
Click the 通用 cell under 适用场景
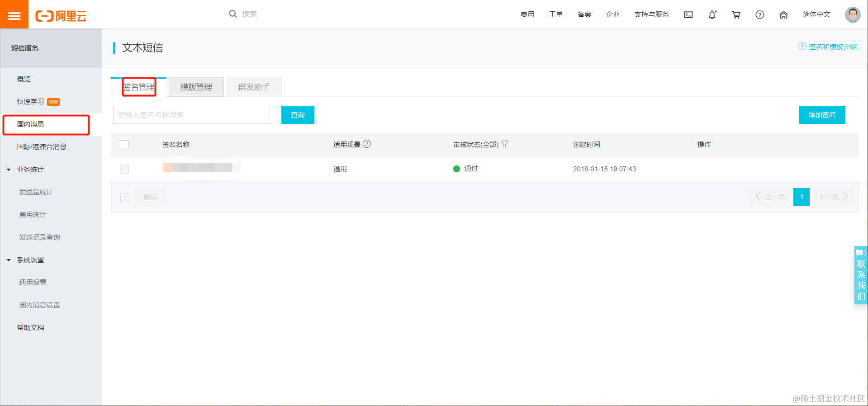340,169
